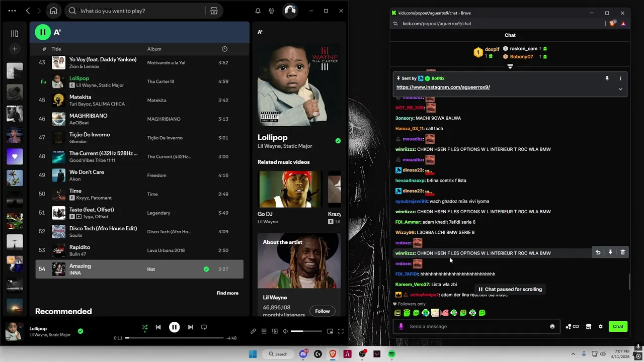Pause playlist using green header button

coord(43,32)
